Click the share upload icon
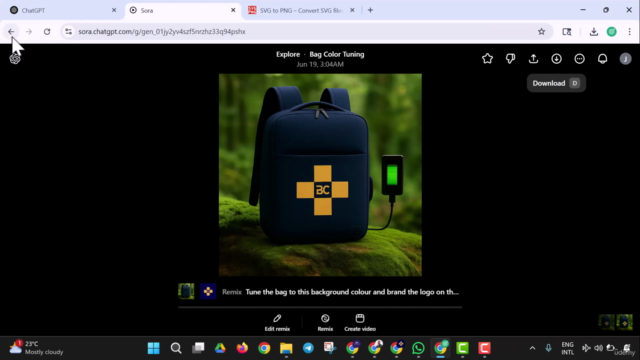This screenshot has height=360, width=640. click(533, 59)
